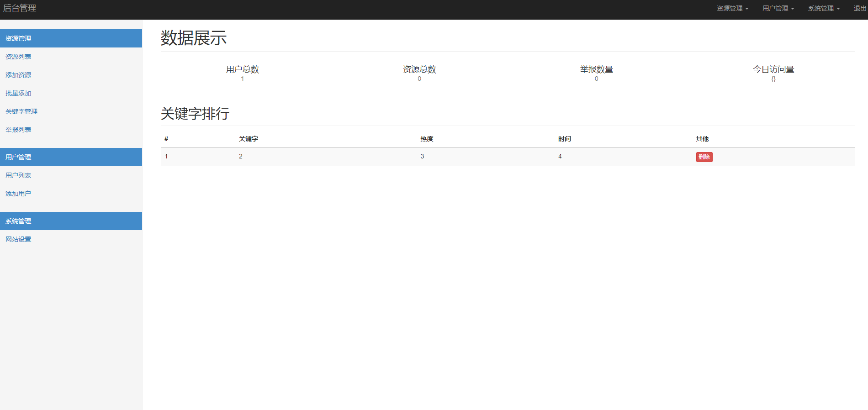This screenshot has width=868, height=410.
Task: Open 网站设置 in the sidebar
Action: tap(18, 239)
